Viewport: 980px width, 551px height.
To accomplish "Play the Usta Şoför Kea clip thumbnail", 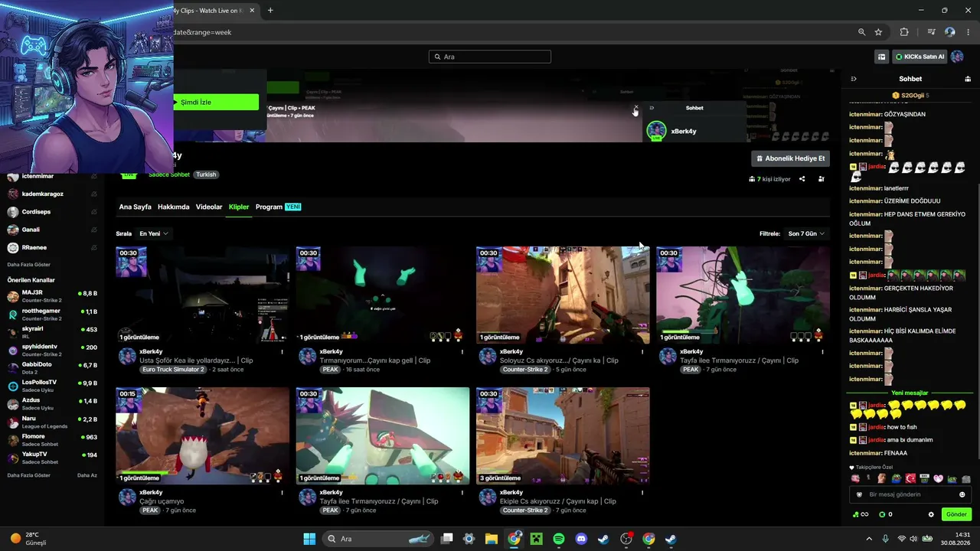I will point(202,295).
